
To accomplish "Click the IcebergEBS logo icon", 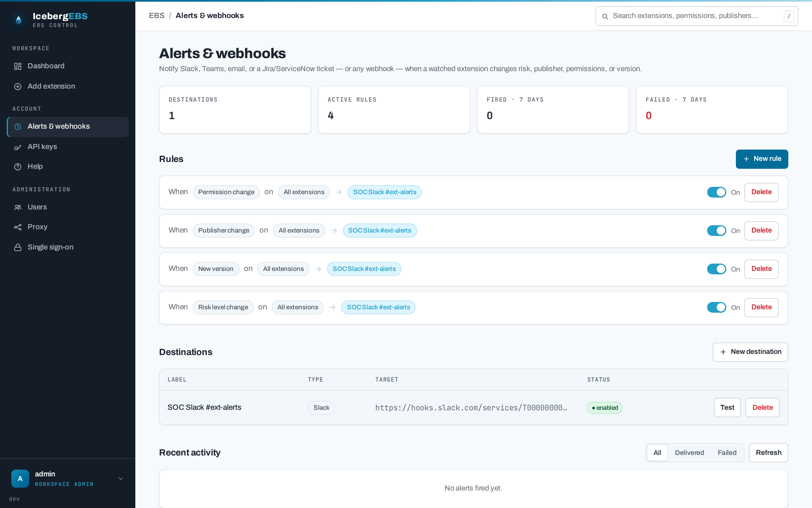I will click(19, 20).
